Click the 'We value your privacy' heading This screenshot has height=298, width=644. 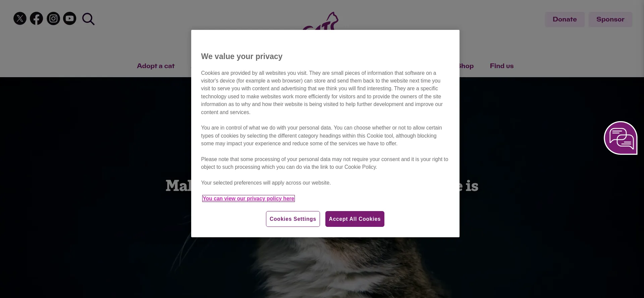241,56
